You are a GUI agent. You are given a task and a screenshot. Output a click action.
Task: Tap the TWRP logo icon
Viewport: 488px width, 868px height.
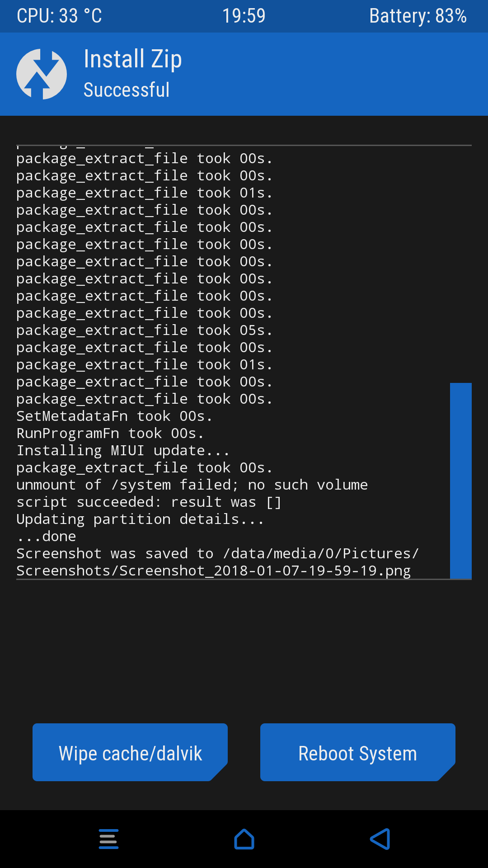point(42,74)
